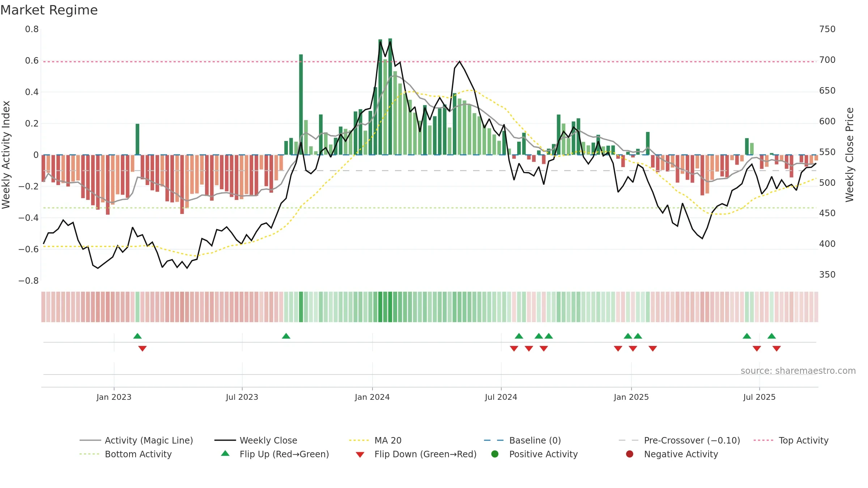
Task: Click red Flip Down triangle icon in legend
Action: (x=360, y=455)
